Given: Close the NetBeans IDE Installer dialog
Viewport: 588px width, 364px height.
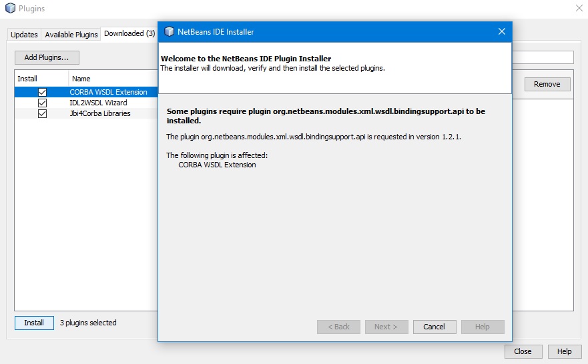Looking at the screenshot, I should point(502,31).
